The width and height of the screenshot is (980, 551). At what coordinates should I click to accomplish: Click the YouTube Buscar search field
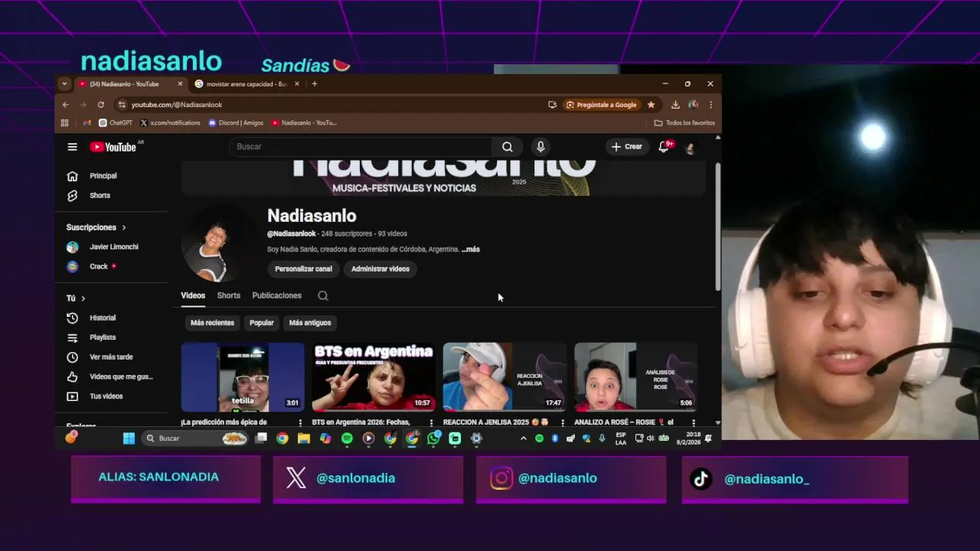pos(360,147)
